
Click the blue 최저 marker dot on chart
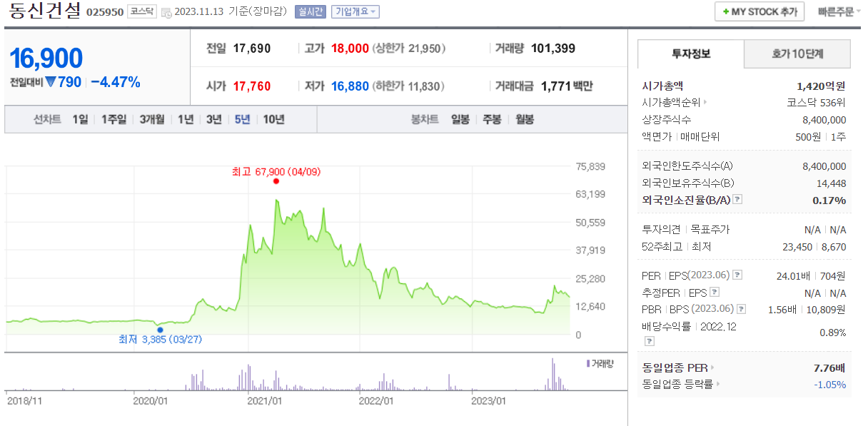160,330
